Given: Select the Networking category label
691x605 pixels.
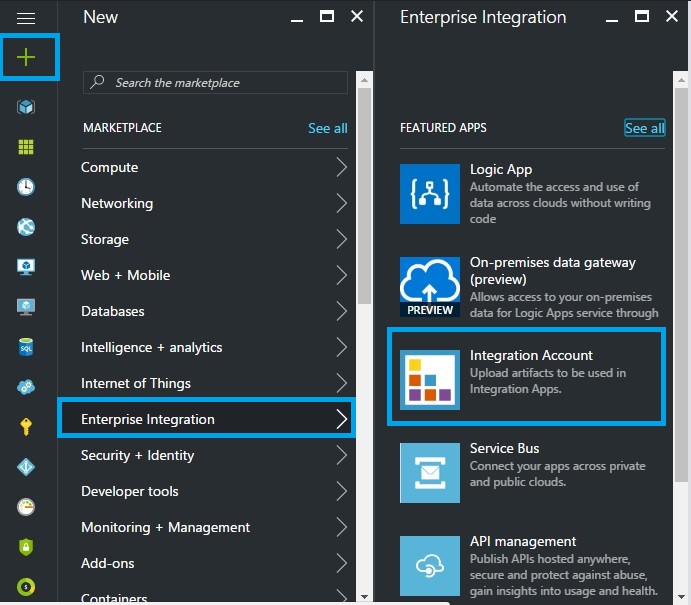Looking at the screenshot, I should click(x=117, y=203).
